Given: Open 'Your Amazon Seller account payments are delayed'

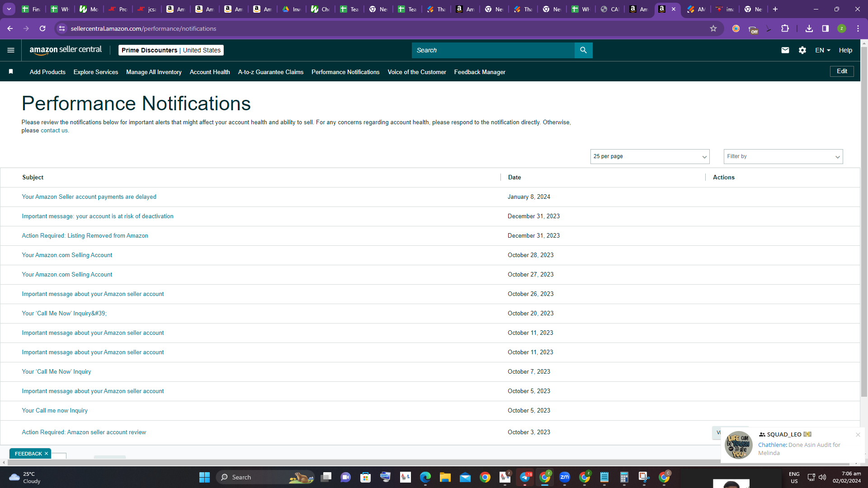Looking at the screenshot, I should [x=89, y=197].
